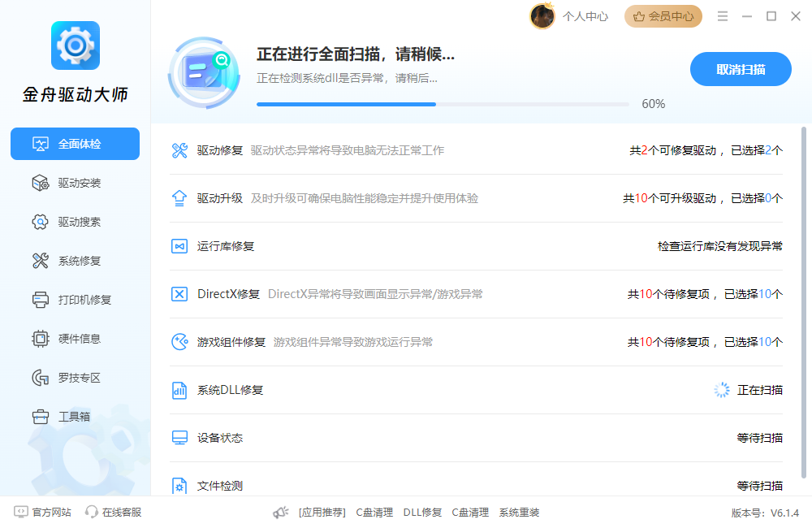
Task: Select the 文件检测 row title
Action: click(219, 486)
